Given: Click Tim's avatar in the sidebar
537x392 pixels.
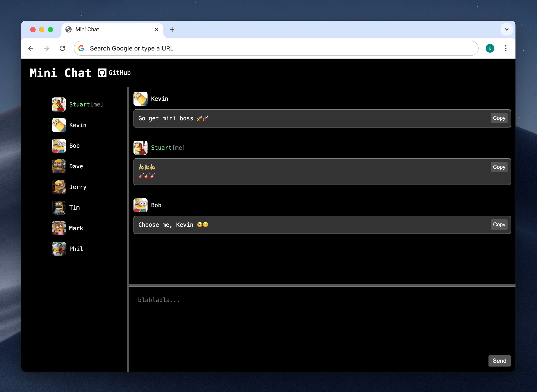Looking at the screenshot, I should coord(59,208).
